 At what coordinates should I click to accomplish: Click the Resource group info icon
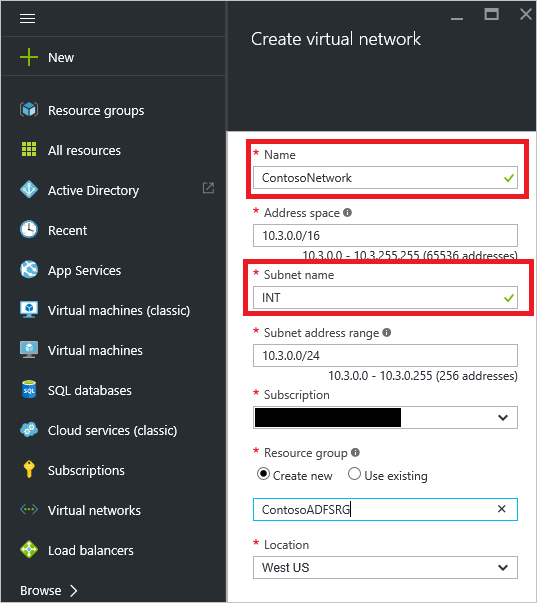[355, 452]
